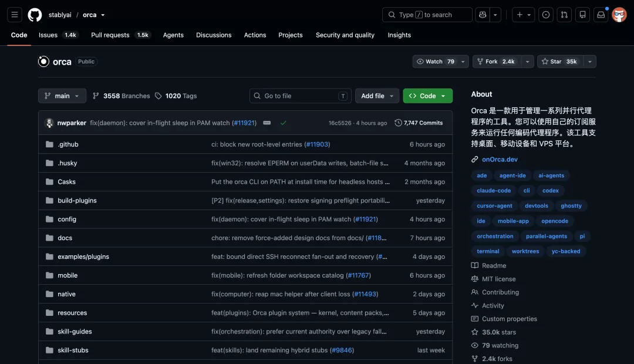Click the Activity pulse icon
This screenshot has height=364, width=634.
(x=475, y=305)
